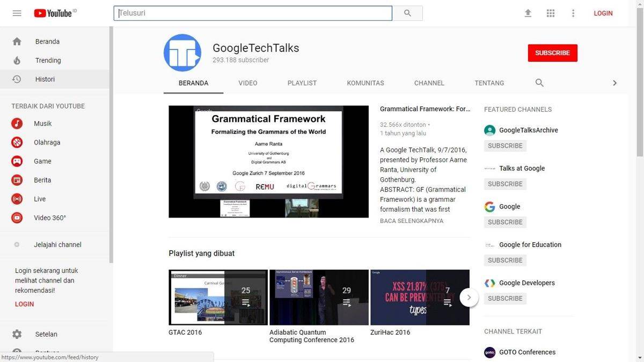Play the Grammatical Framework featured video
This screenshot has height=362, width=644.
point(268,161)
